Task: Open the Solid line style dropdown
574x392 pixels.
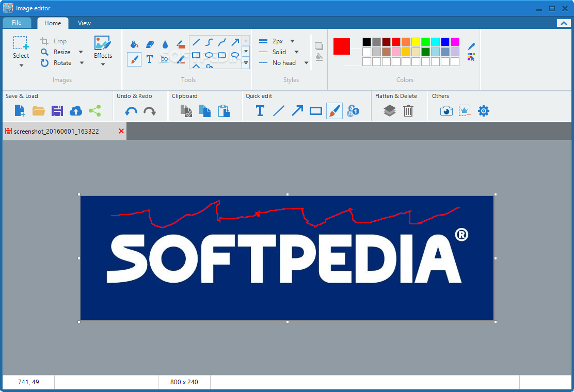Action: (296, 52)
